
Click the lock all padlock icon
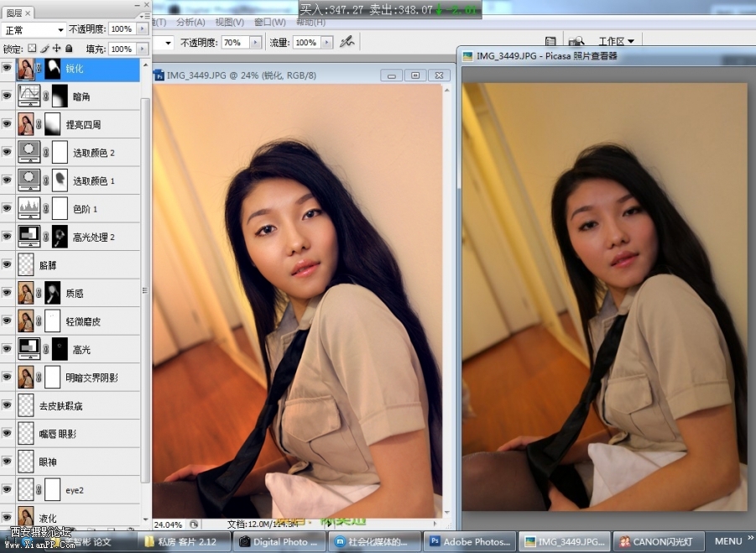[69, 49]
